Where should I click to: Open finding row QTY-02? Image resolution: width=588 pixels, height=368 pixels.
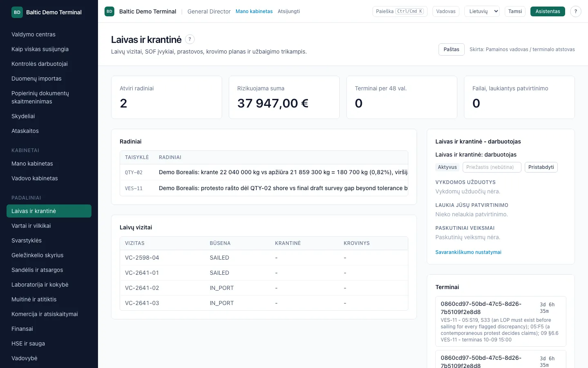[x=264, y=172]
